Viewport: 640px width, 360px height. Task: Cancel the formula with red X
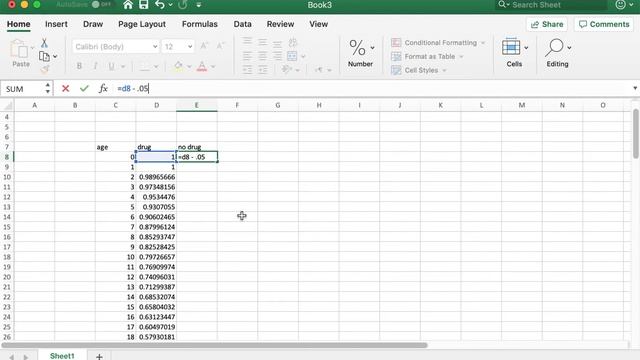click(x=65, y=88)
